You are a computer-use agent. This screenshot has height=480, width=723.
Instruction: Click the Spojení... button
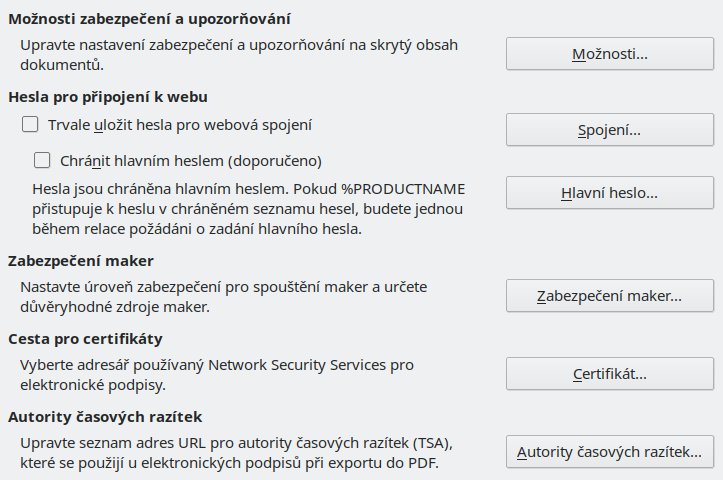[609, 130]
